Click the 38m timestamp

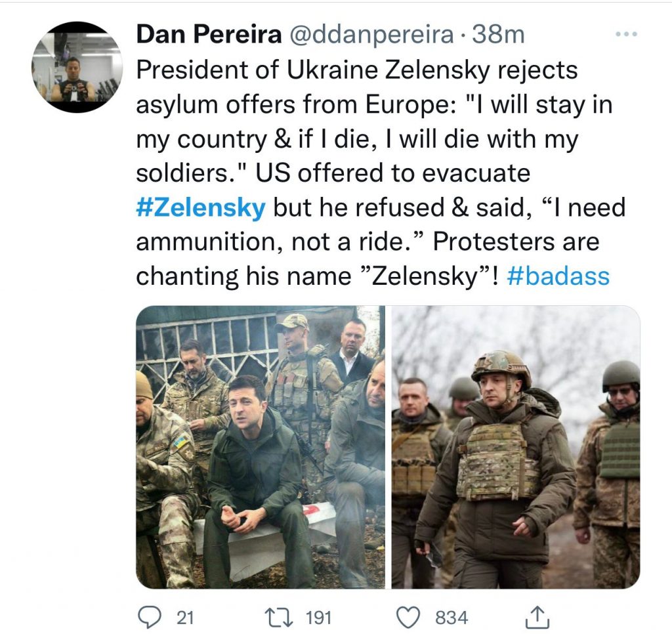(x=499, y=35)
